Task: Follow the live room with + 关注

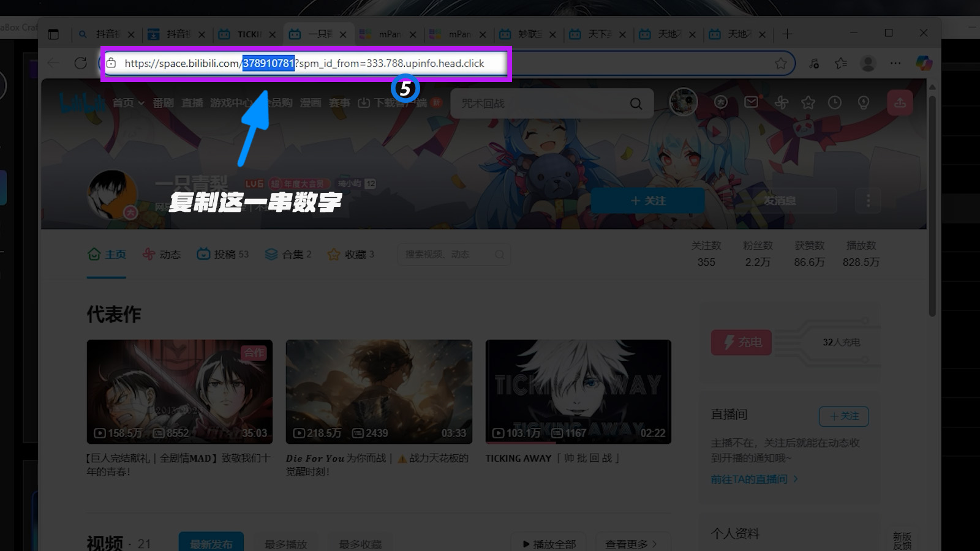Action: [x=843, y=416]
